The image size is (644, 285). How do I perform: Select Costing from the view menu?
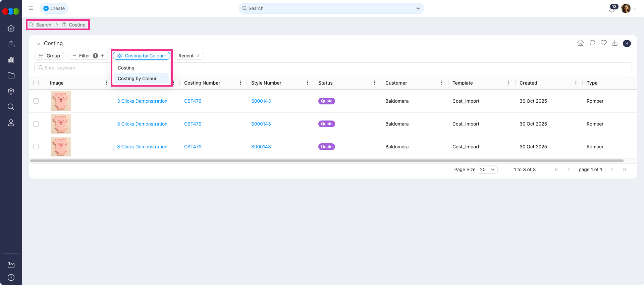click(x=126, y=68)
